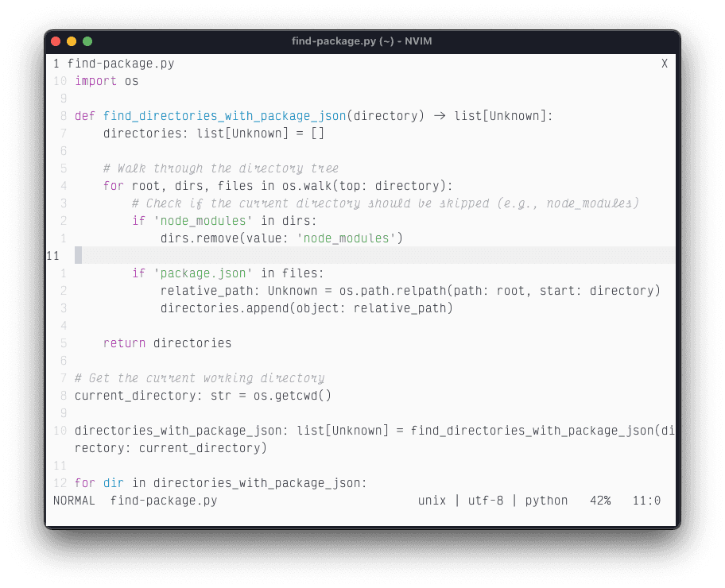Click the current line number 11 in gutter
Viewport: 725px width, 588px height.
point(53,256)
